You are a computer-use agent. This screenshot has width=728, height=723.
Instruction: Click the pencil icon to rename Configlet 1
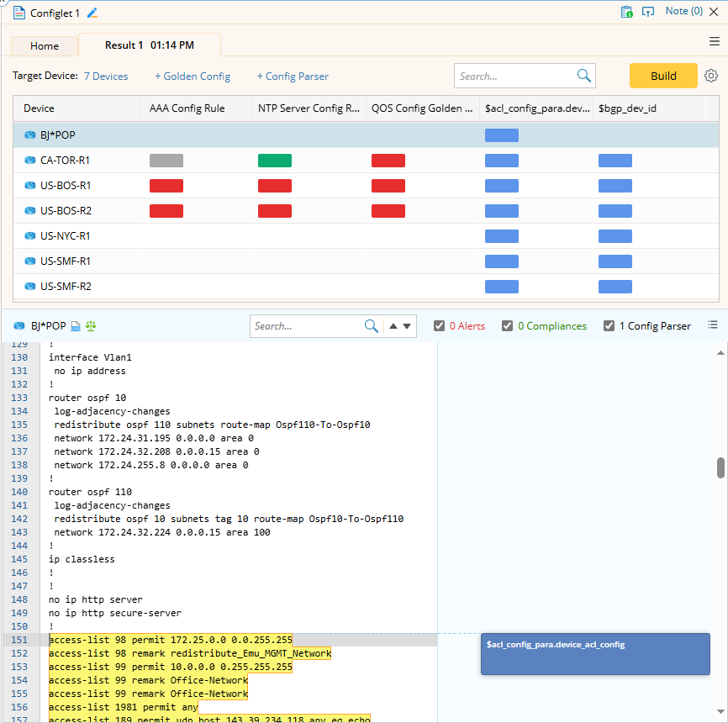coord(92,13)
